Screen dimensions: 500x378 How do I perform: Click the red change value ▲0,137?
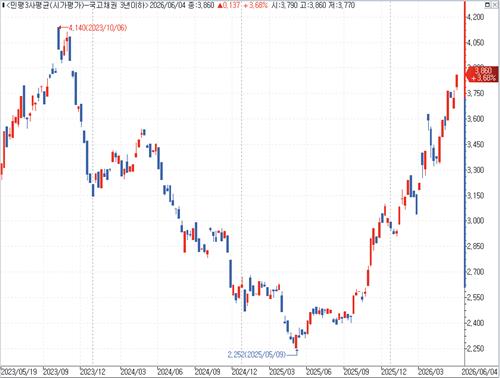[x=228, y=5]
